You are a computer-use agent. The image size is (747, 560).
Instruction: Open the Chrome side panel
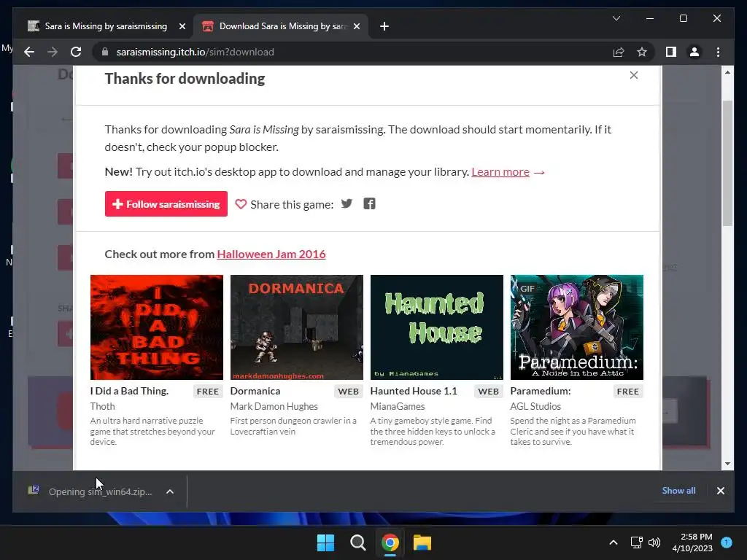[671, 52]
